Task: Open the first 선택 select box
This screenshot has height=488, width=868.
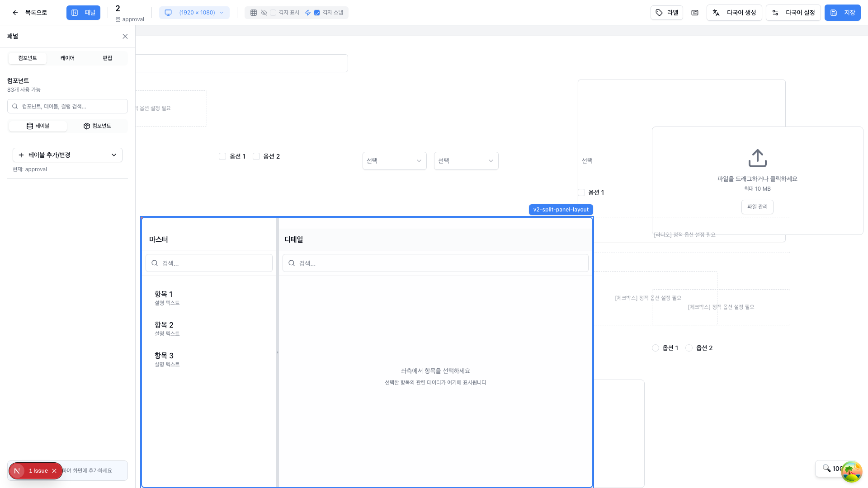Action: [394, 161]
